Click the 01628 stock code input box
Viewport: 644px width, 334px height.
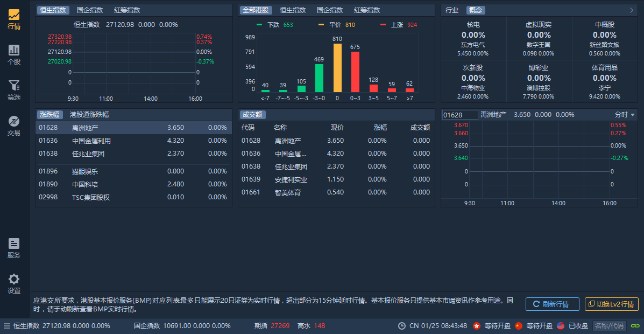(x=460, y=115)
